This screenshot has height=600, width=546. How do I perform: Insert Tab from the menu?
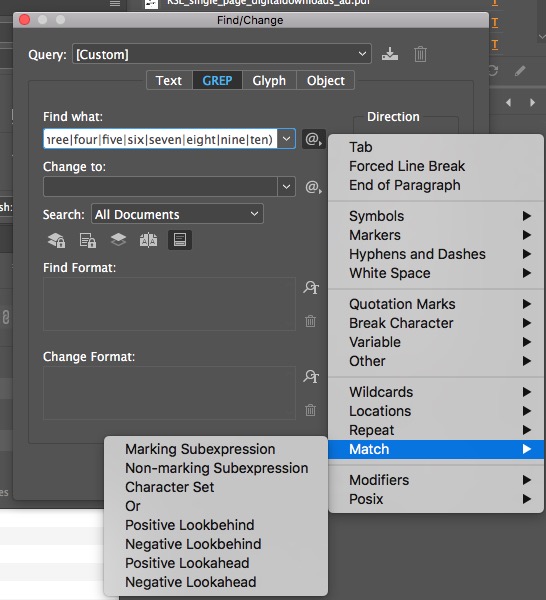(x=436, y=147)
